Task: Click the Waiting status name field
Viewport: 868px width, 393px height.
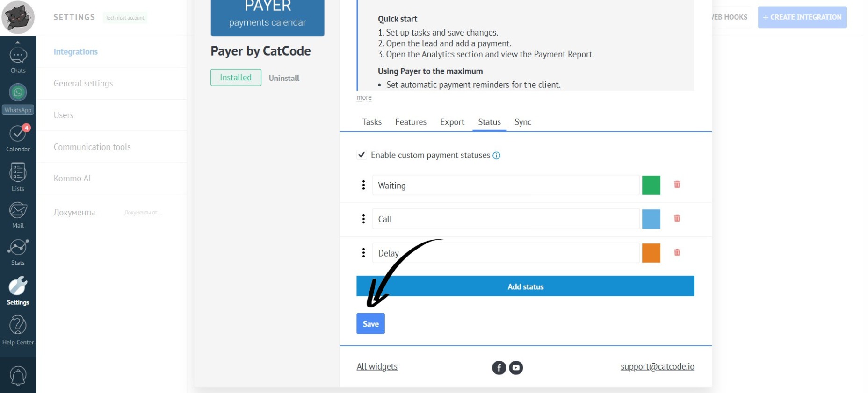Action: coord(506,186)
